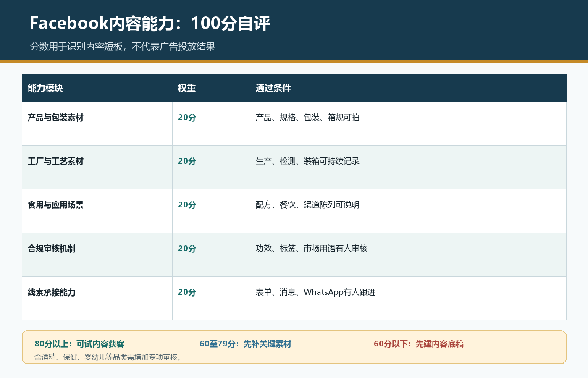
Task: Click '20分' in the 食用与应用场景 row
Action: click(x=187, y=205)
